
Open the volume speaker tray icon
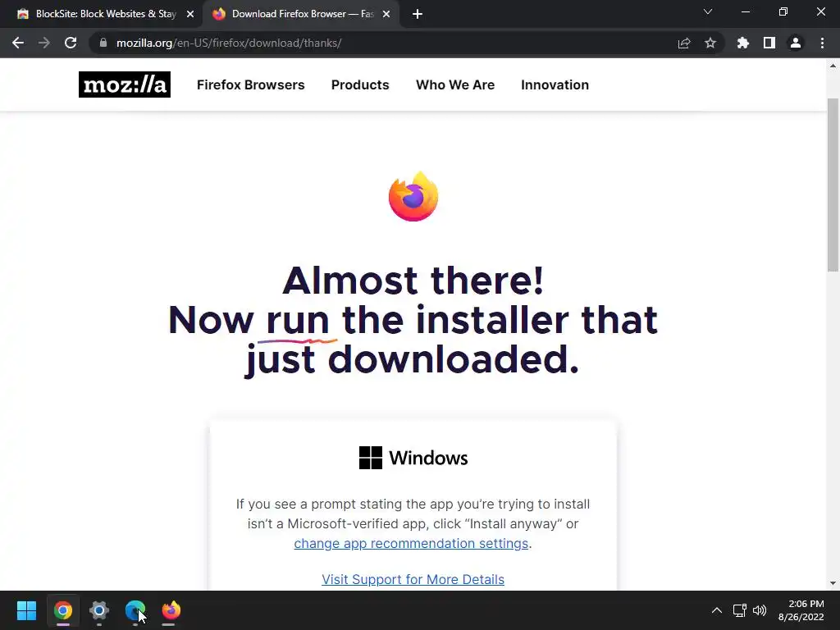coord(760,610)
